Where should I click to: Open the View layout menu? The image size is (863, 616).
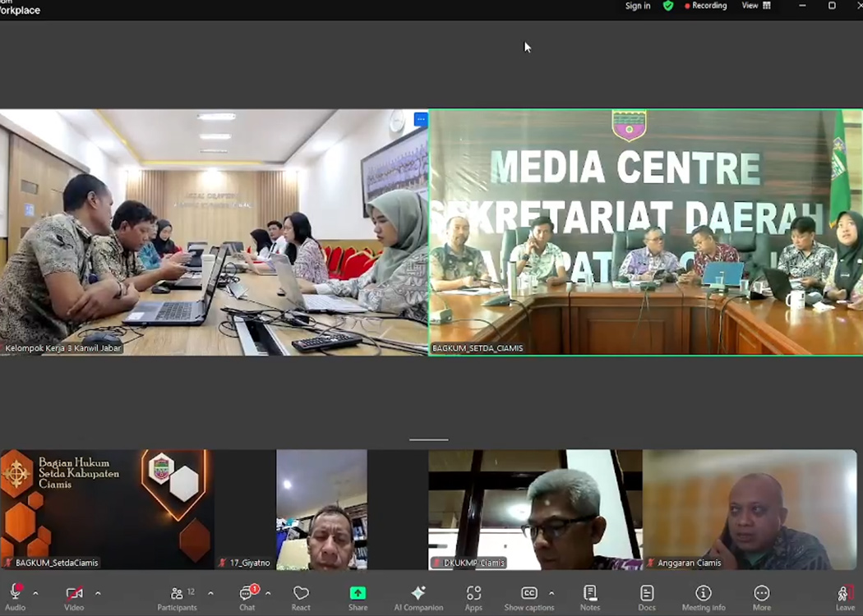(756, 6)
